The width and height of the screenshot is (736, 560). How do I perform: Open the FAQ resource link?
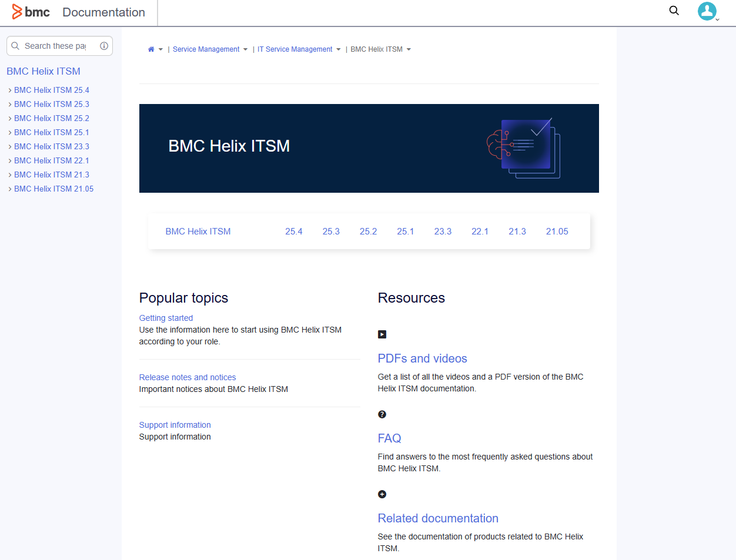389,438
